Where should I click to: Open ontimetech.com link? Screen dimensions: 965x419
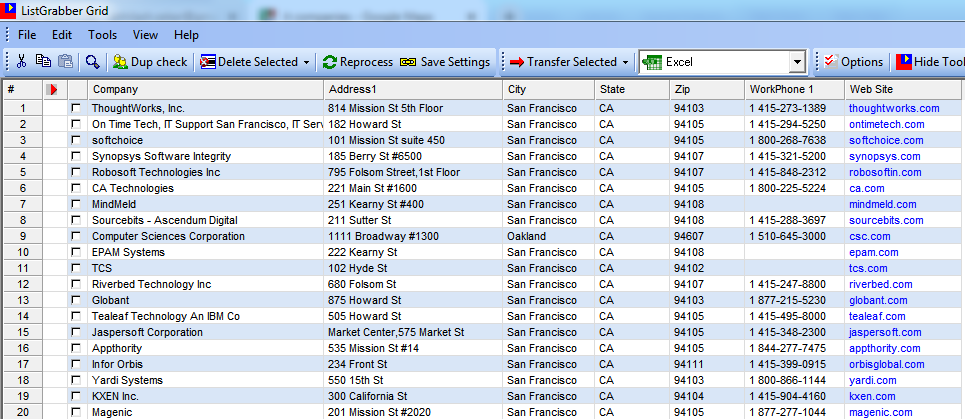(886, 124)
